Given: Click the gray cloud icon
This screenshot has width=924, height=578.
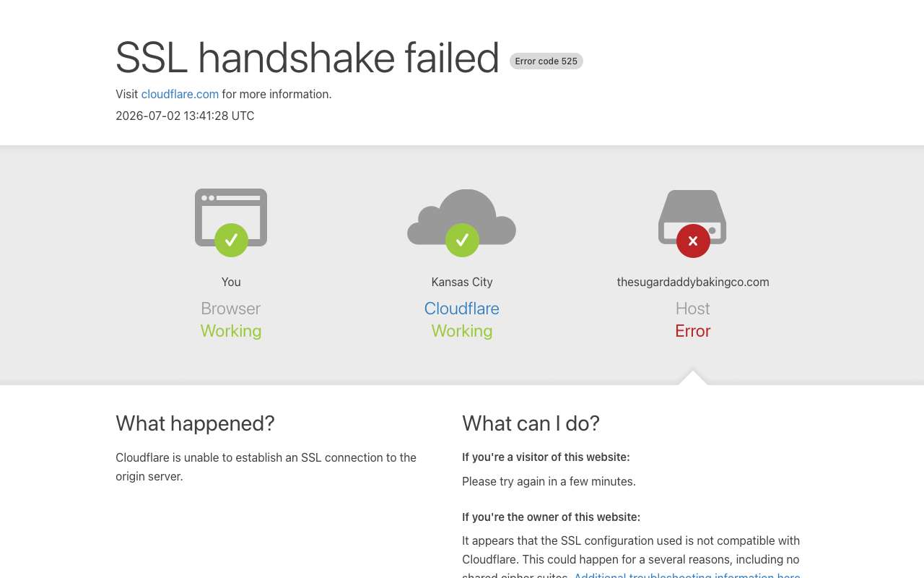Looking at the screenshot, I should coord(462,217).
